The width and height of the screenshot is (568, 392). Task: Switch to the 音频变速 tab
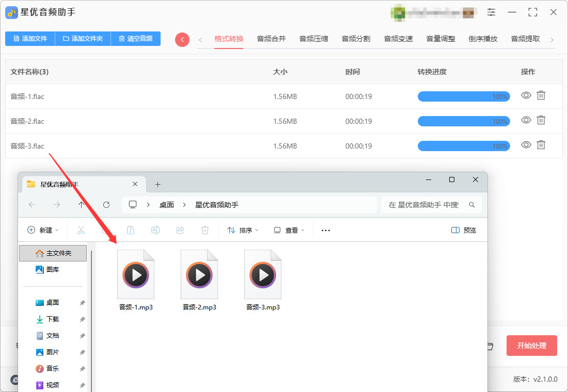[399, 39]
